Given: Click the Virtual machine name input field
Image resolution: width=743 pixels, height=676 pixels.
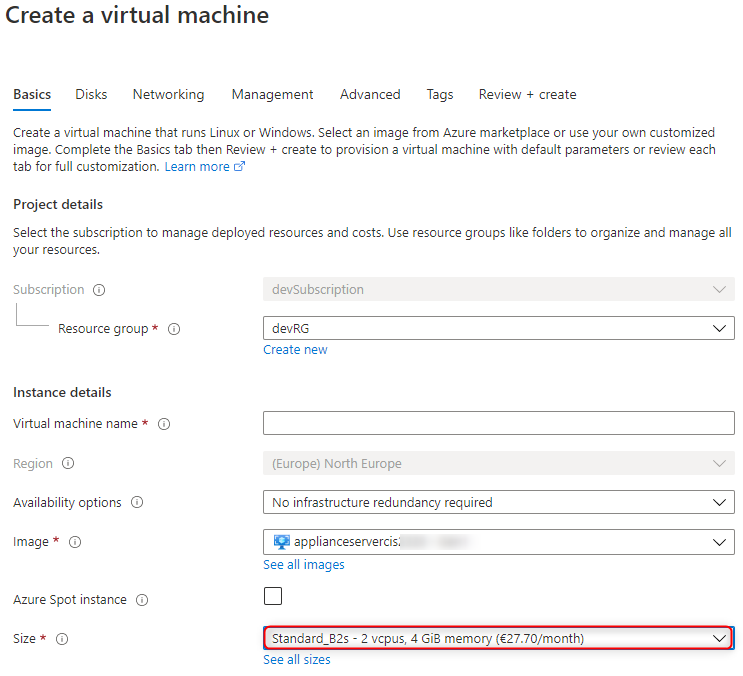Looking at the screenshot, I should click(498, 423).
